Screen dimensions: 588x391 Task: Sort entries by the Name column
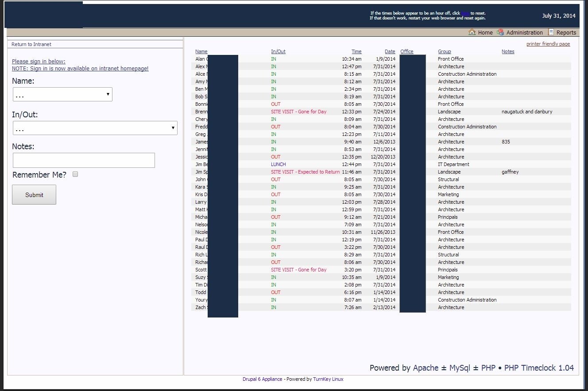[x=201, y=51]
